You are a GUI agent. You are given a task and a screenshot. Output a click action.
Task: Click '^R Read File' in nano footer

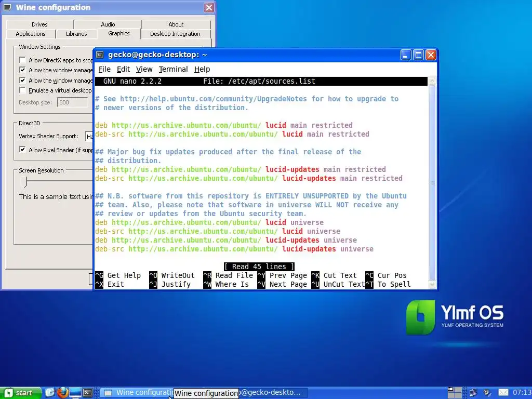228,275
